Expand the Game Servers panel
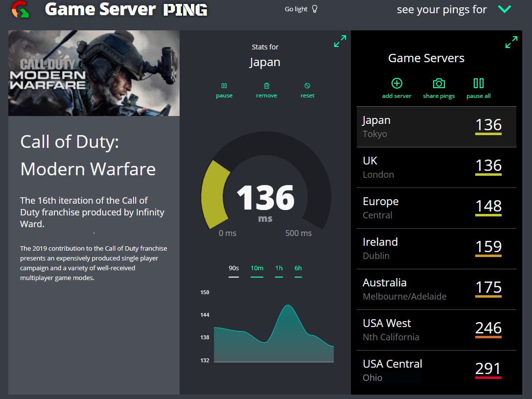This screenshot has height=399, width=532. (x=511, y=42)
